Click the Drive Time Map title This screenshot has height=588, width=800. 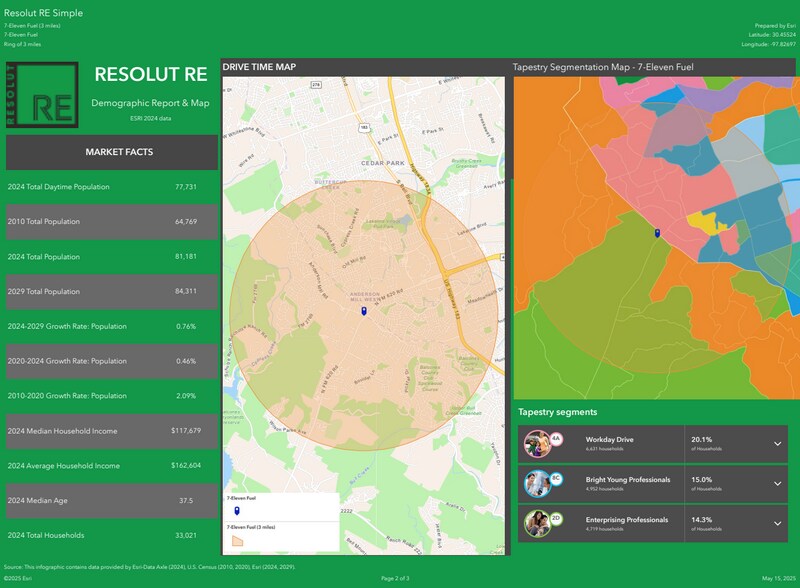259,67
